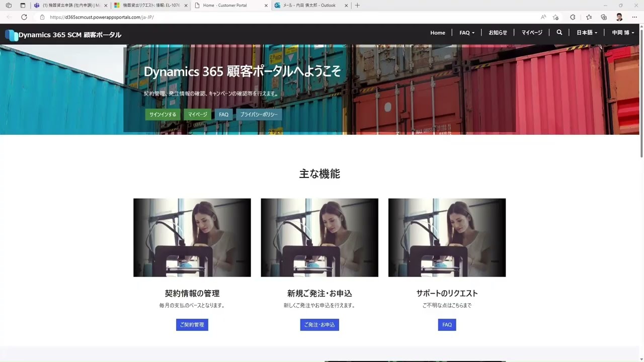644x362 pixels.
Task: Click the 契約情報の管理 heading
Action: click(x=192, y=293)
